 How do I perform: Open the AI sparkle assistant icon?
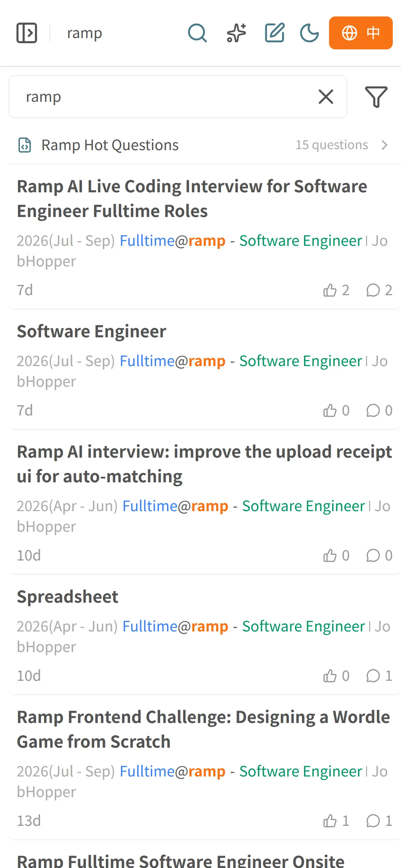coord(236,33)
